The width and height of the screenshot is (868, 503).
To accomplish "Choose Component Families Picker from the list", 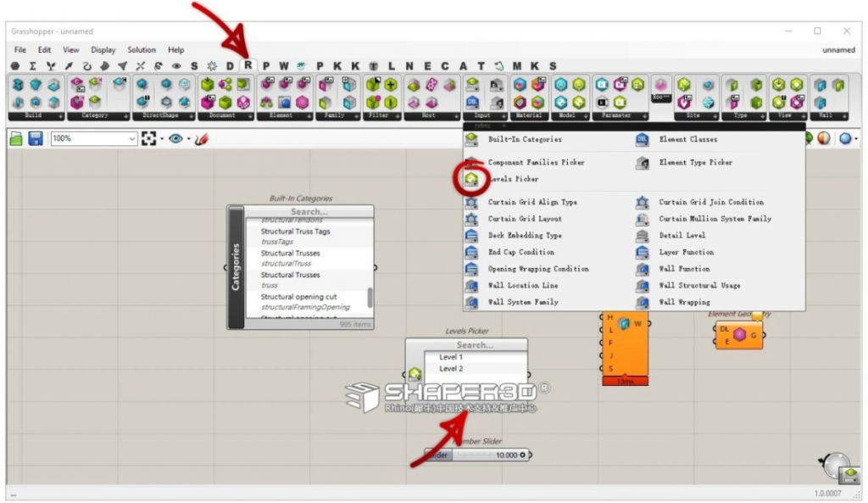I will point(536,162).
